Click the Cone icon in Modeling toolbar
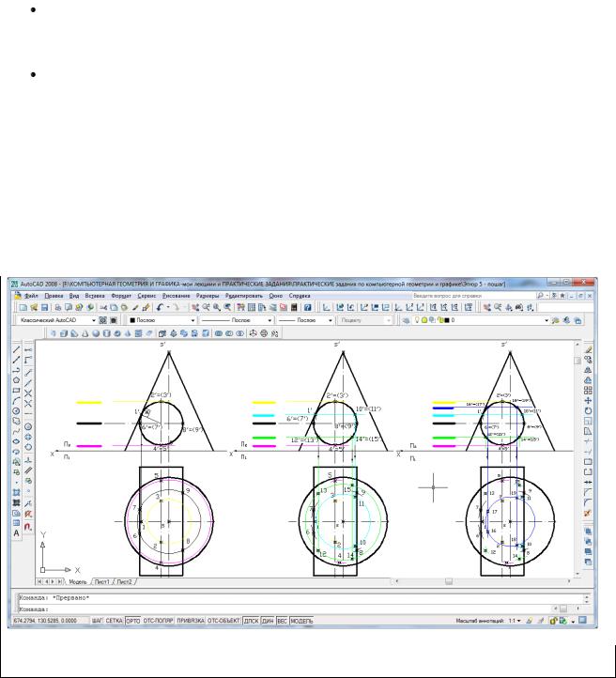This screenshot has height=678, width=616. pos(85,333)
